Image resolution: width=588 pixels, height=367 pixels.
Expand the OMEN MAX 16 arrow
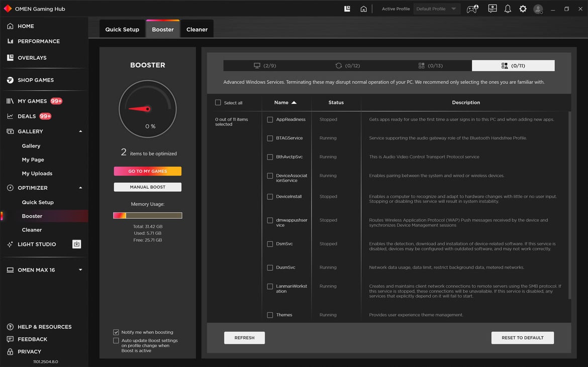coord(80,270)
